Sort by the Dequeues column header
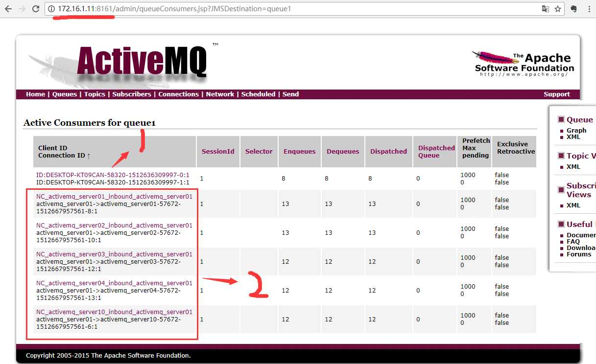 343,152
